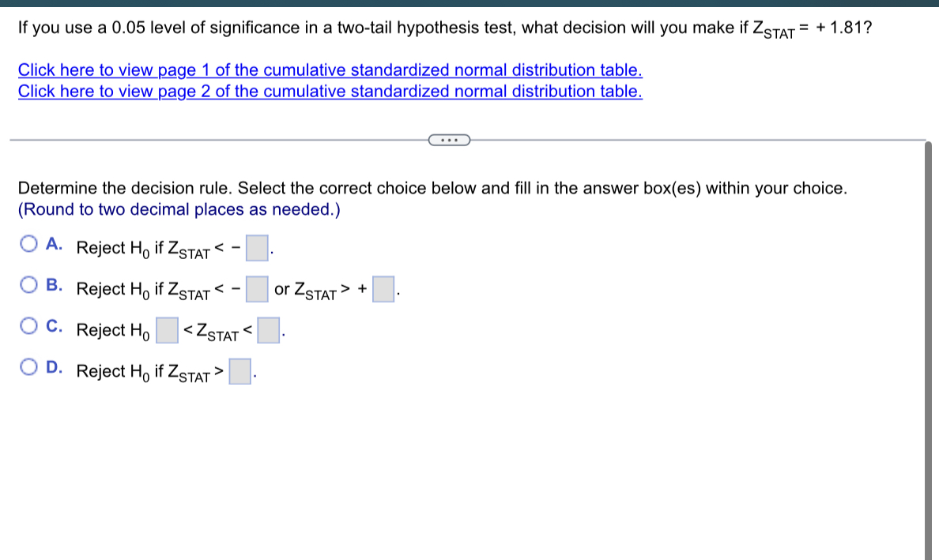Click the Reject H0 label of choice A
Image resolution: width=939 pixels, height=560 pixels.
coord(113,247)
